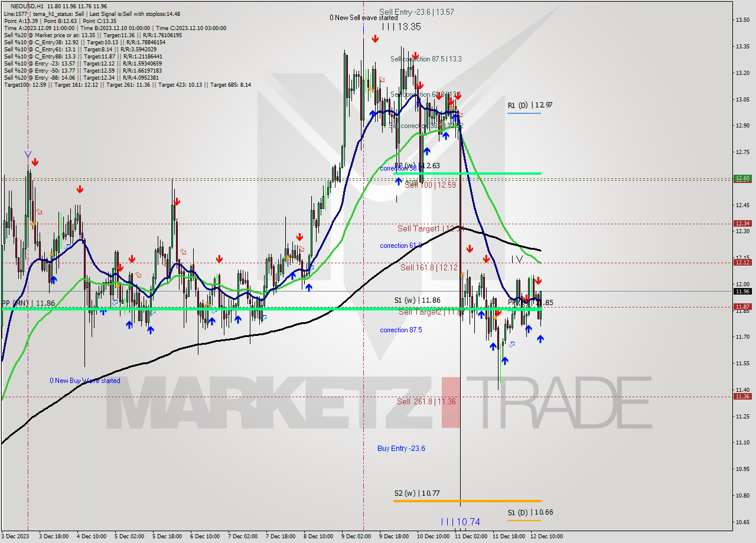Click '0 New Buy Wave started' label
The width and height of the screenshot is (756, 543).
pos(84,381)
